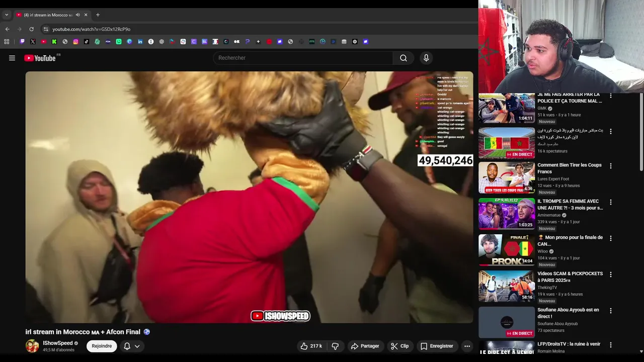The width and height of the screenshot is (644, 362).
Task: Open options menu for 'JE ME FAIS ARRÊTER' video
Action: tap(611, 95)
